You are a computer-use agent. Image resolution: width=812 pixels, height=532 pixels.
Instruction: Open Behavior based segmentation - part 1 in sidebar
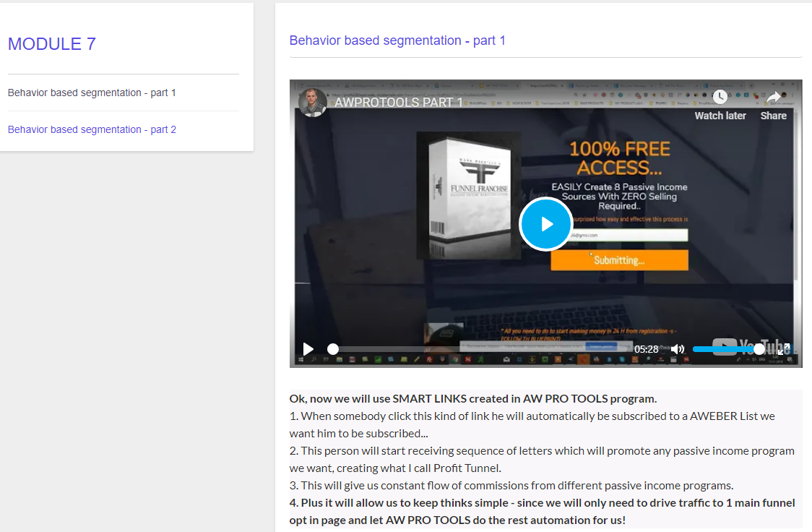click(92, 93)
